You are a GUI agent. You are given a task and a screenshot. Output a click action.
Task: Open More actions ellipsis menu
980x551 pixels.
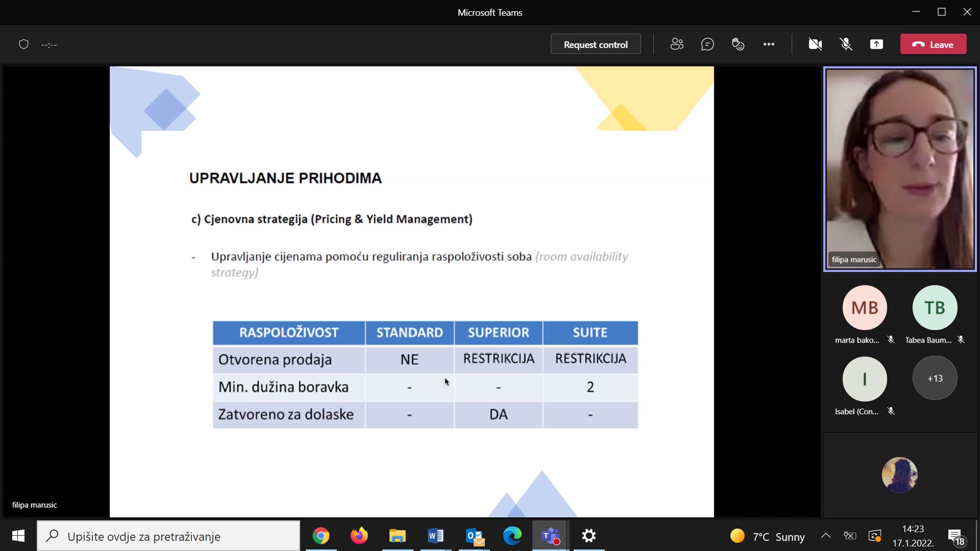768,44
